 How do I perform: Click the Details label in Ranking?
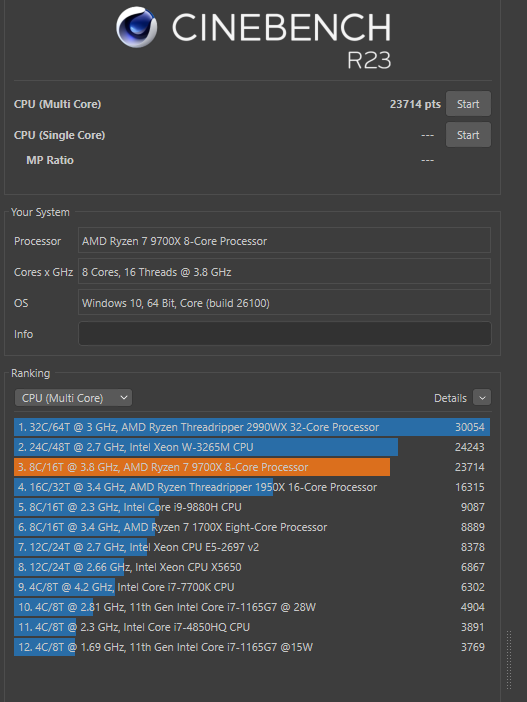pos(450,398)
